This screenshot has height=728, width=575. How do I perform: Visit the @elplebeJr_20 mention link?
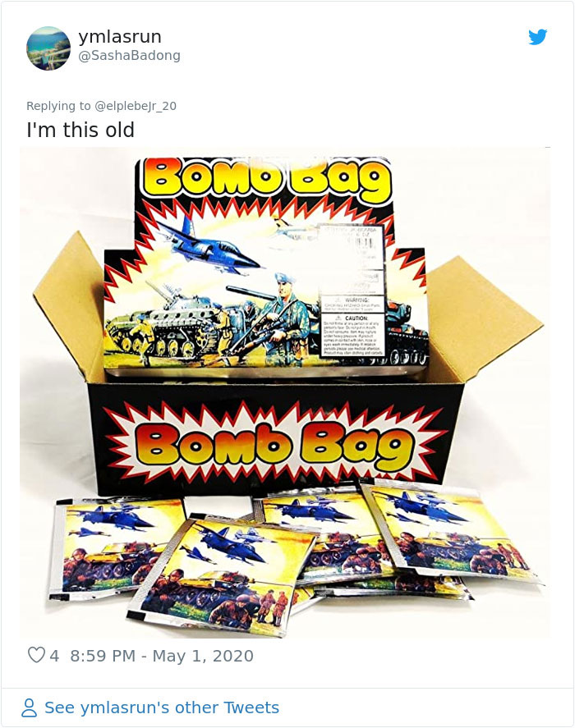click(x=136, y=106)
